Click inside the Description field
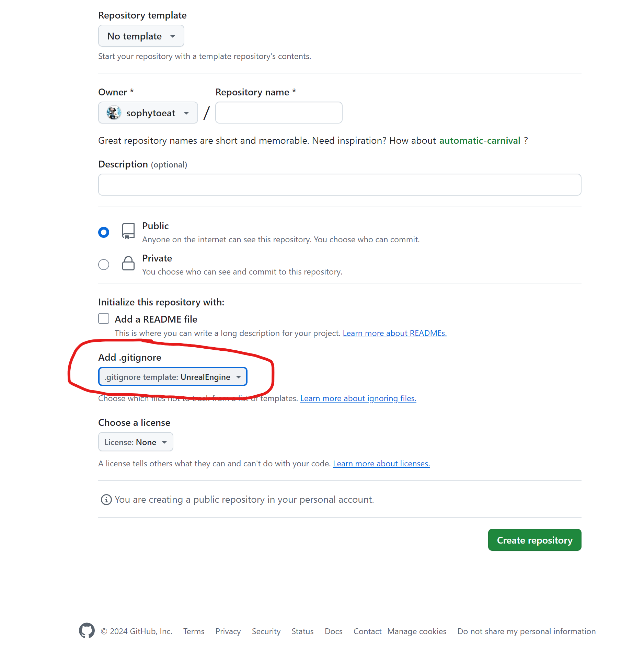The height and width of the screenshot is (652, 644). [340, 185]
